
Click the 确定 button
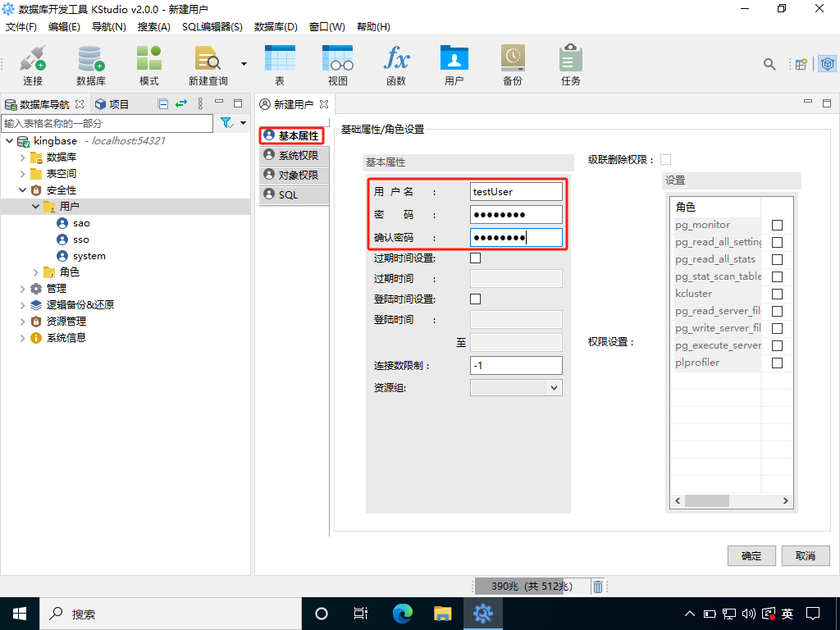751,556
